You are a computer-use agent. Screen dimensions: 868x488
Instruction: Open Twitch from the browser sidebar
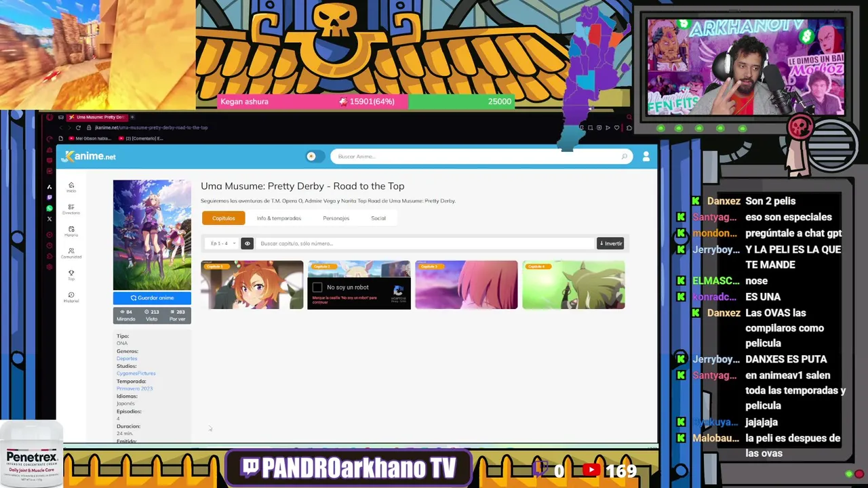point(50,197)
